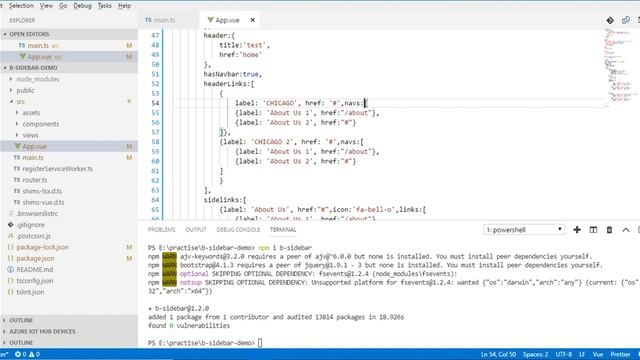Select main.ts in Open Editors
Image resolution: width=640 pixels, height=360 pixels.
point(38,45)
